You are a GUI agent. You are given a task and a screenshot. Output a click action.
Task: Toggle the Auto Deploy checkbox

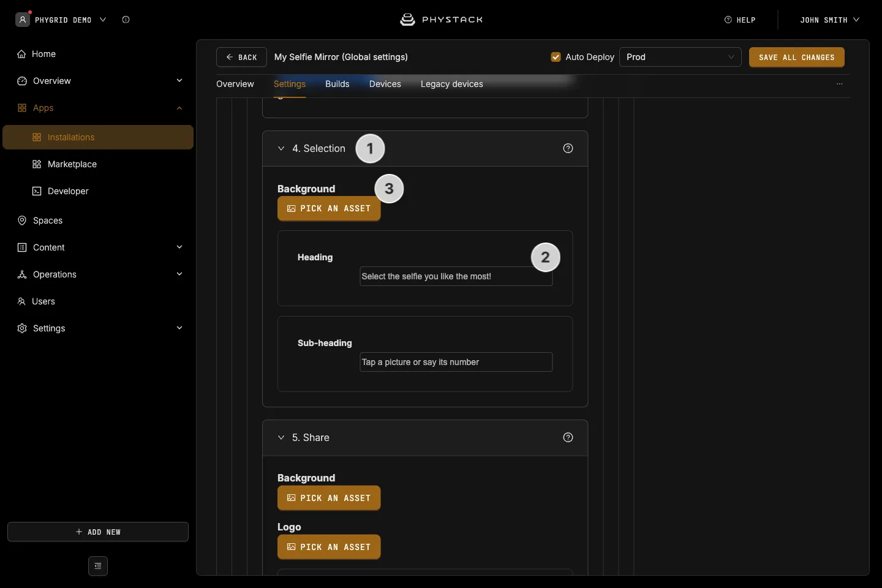556,57
